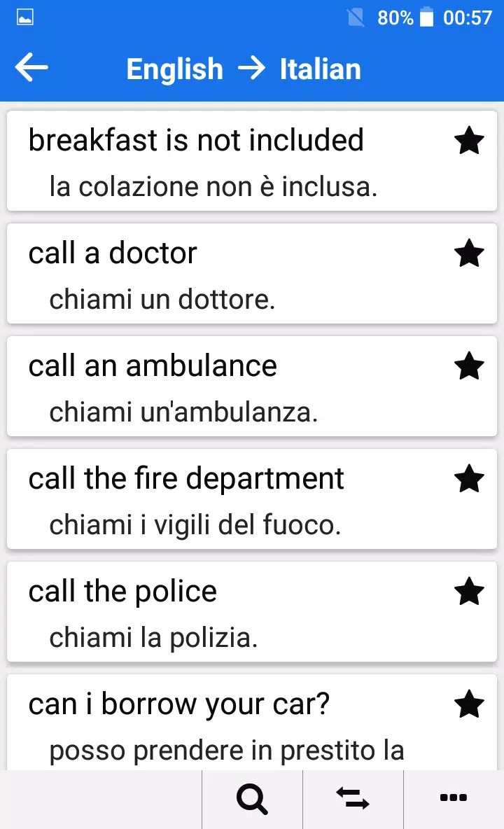Screen dimensions: 504x829
Task: Swap translation direction with arrows icon
Action: 353,799
